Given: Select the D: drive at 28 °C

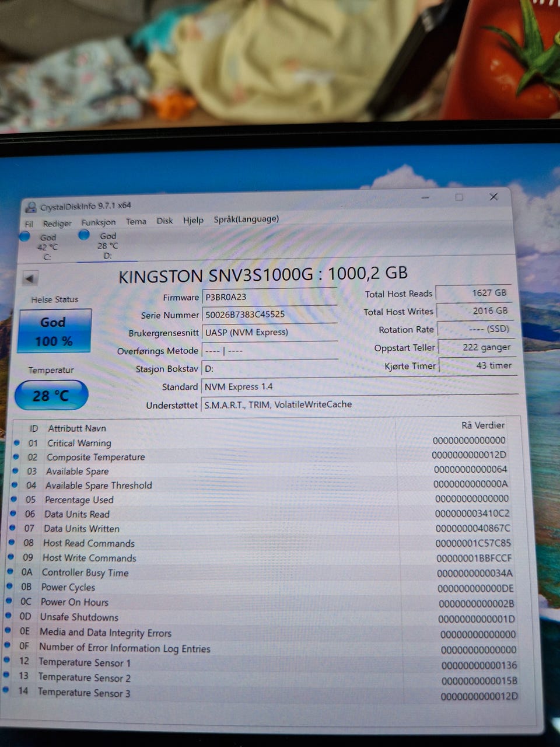Looking at the screenshot, I should [107, 245].
